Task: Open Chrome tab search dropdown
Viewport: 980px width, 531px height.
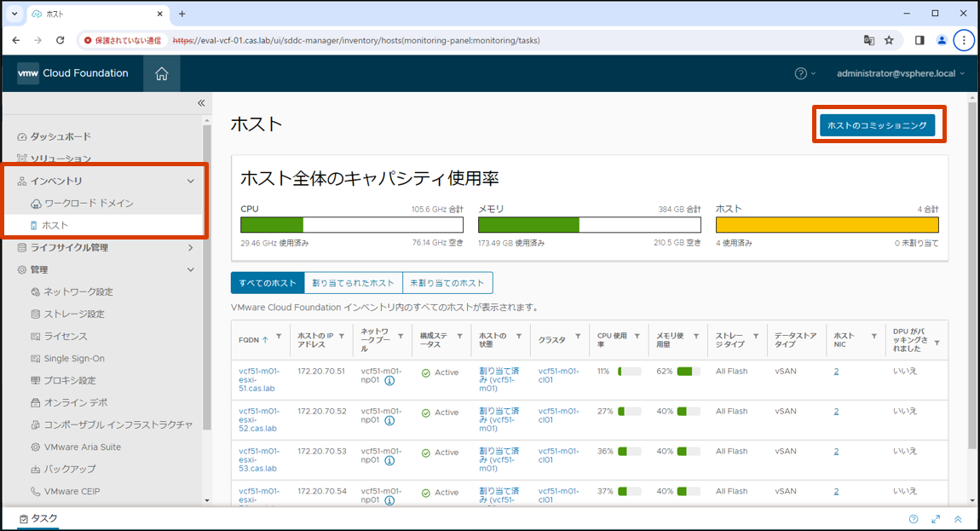Action: coord(14,14)
